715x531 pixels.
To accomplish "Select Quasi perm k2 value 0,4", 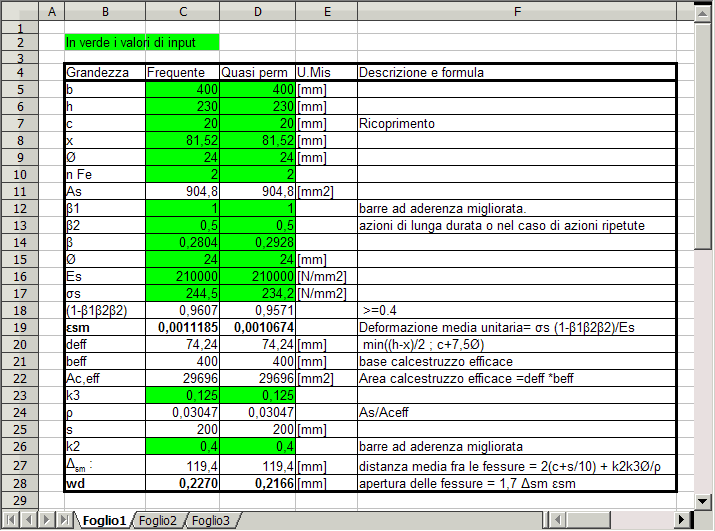I will (258, 446).
